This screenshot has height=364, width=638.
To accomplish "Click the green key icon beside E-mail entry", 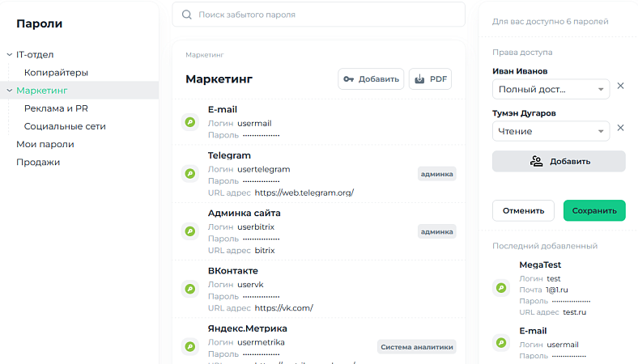I will (x=190, y=122).
